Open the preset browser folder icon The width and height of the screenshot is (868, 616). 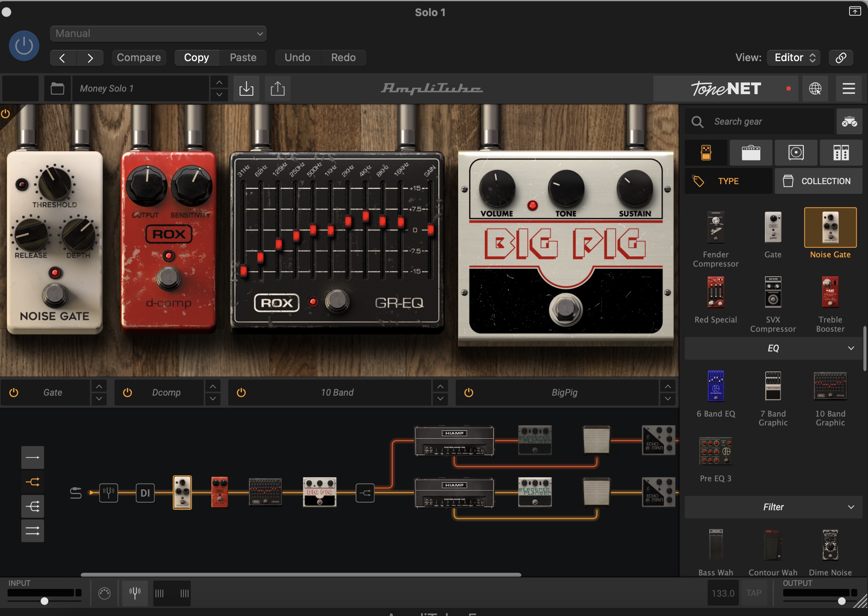click(57, 88)
